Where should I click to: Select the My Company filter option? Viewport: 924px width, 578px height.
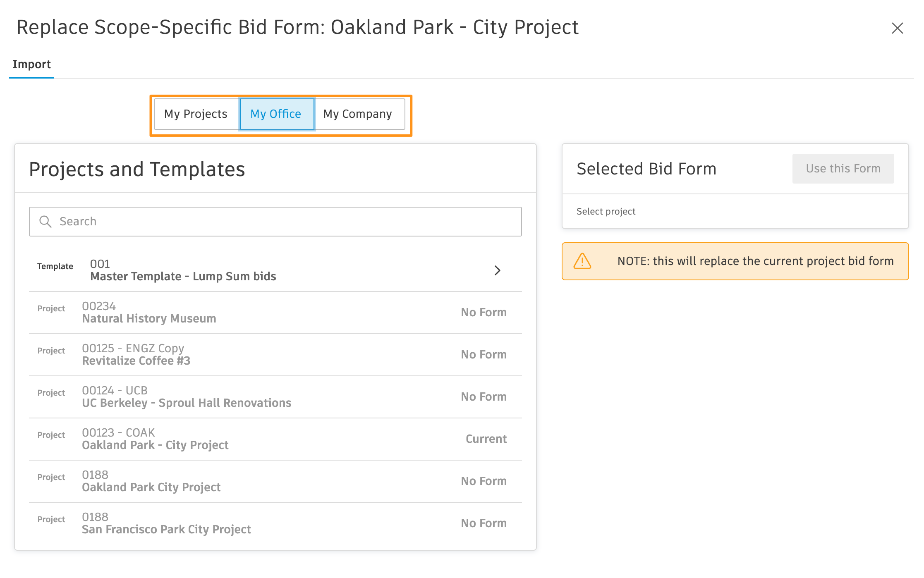coord(358,114)
